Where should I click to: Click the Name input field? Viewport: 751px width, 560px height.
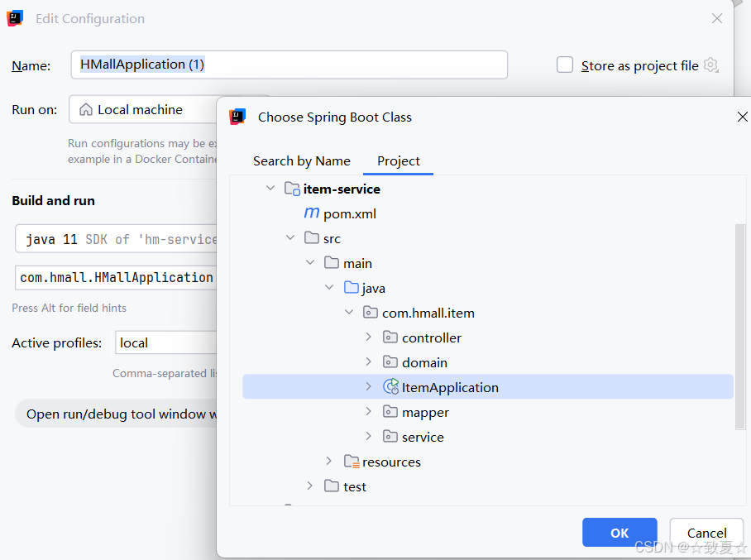tap(289, 65)
